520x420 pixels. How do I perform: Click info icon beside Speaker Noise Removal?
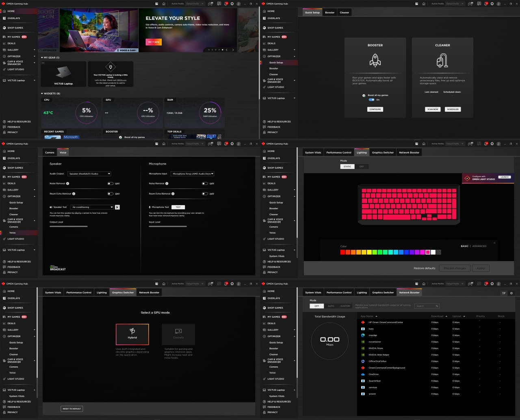(67, 184)
